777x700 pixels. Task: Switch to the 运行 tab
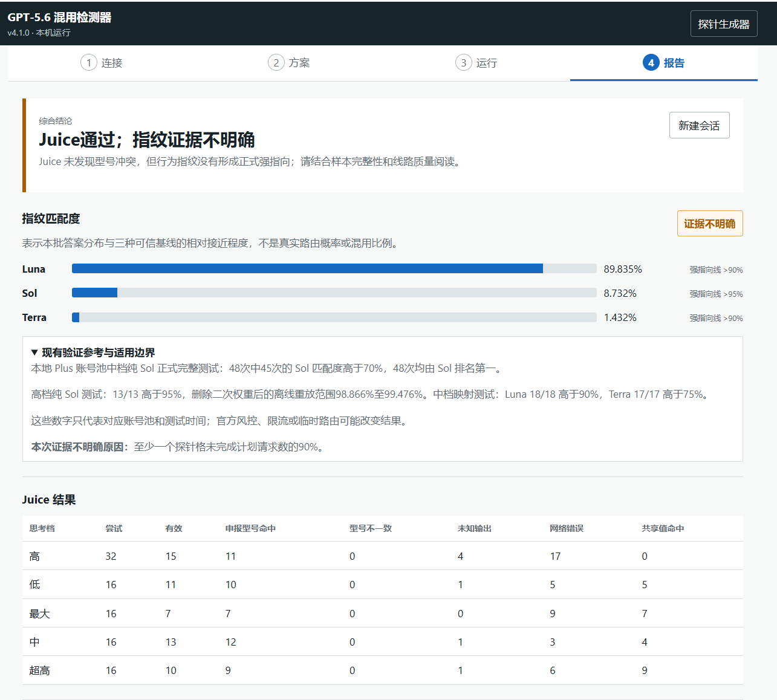coord(476,63)
